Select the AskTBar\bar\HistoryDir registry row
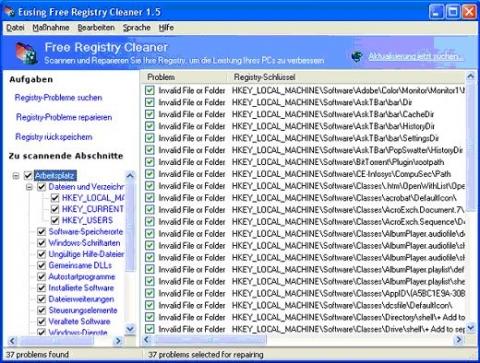 [x=303, y=126]
